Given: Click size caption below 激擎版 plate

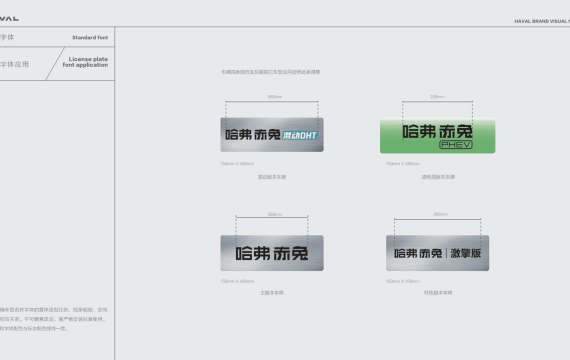Looking at the screenshot, I should click(403, 281).
